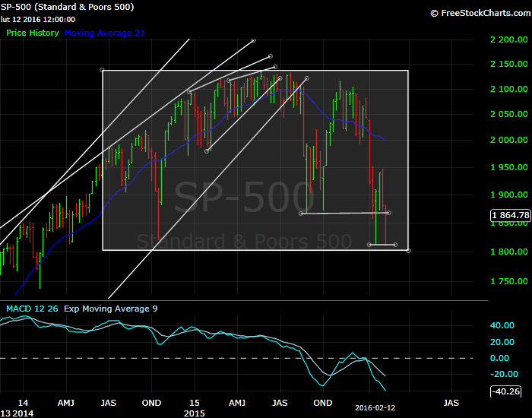Click the 1 750.00 price axis label

pos(509,281)
